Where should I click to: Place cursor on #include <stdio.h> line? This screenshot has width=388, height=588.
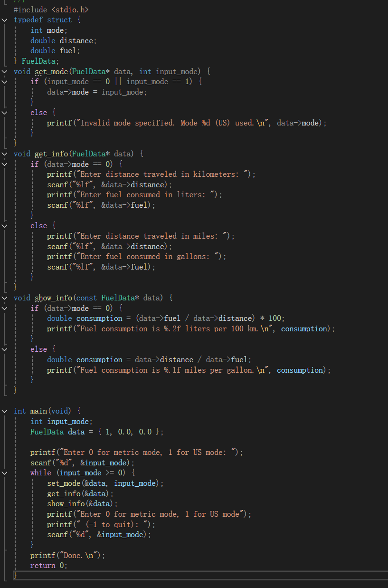[x=51, y=10]
